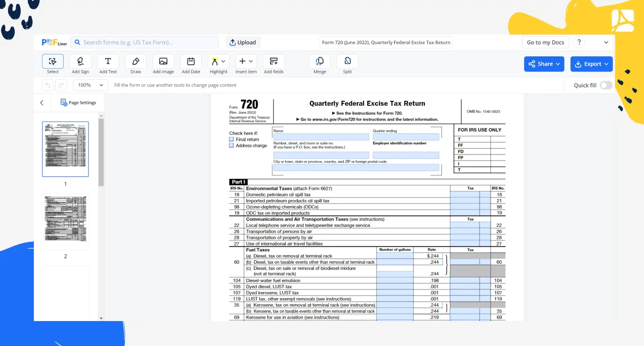Viewport: 644px width, 346px height.
Task: Click the 'Part I' label
Action: (238, 182)
